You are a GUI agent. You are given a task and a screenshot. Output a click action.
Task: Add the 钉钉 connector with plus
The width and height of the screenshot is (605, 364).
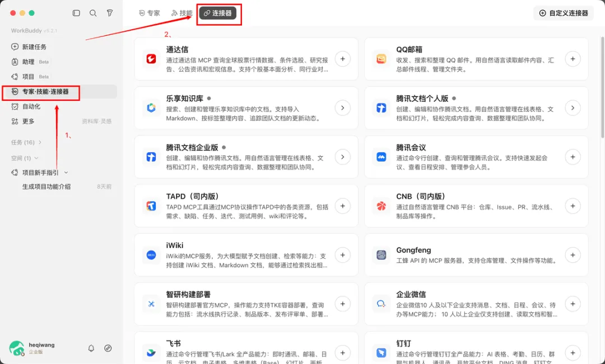(x=573, y=353)
